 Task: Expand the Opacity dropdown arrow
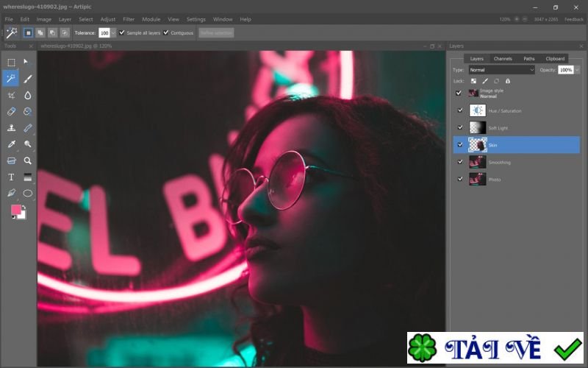[577, 70]
